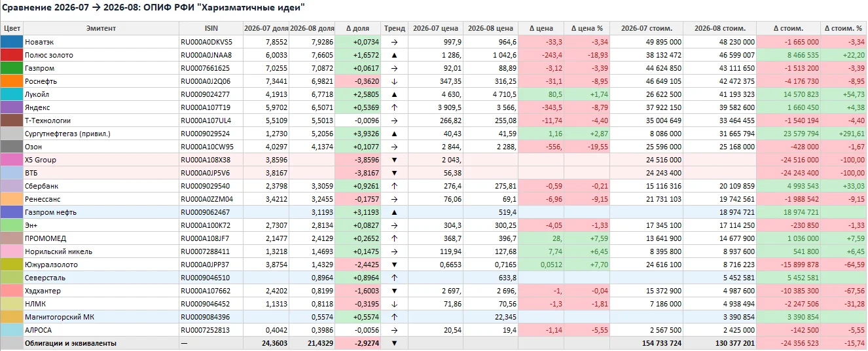Image resolution: width=868 pixels, height=351 pixels.
Task: Click the trend arrow in the АЛРОСА row
Action: click(x=394, y=330)
